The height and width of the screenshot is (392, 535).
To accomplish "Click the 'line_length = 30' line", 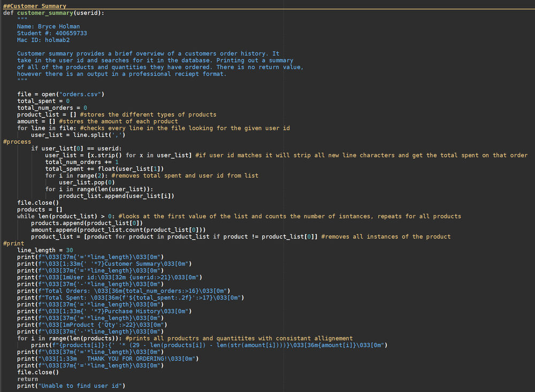I will 45,250.
